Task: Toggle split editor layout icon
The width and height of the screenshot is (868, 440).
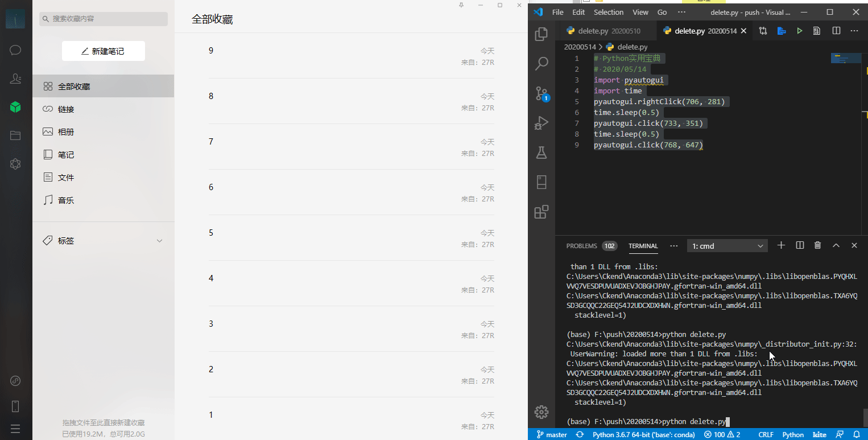Action: (x=836, y=31)
